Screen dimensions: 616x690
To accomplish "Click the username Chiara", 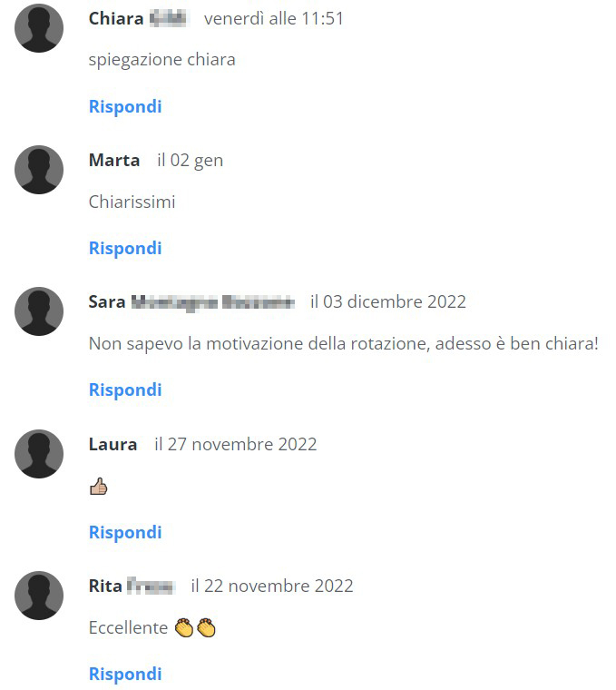I will coord(116,18).
